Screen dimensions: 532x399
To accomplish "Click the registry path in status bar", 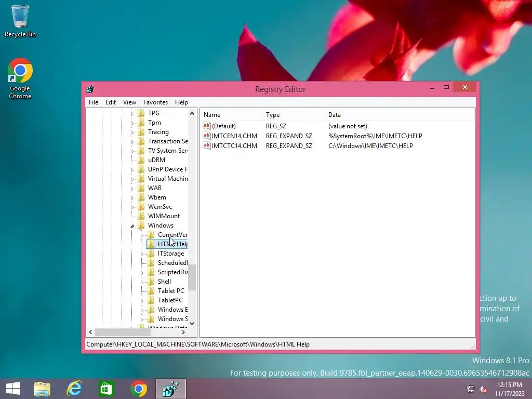I will click(x=198, y=344).
